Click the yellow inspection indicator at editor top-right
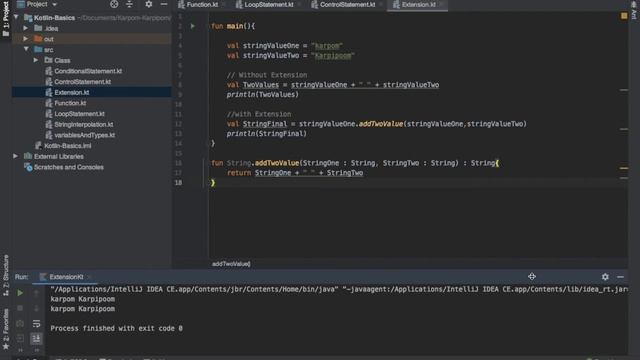The width and height of the screenshot is (640, 360). point(624,16)
